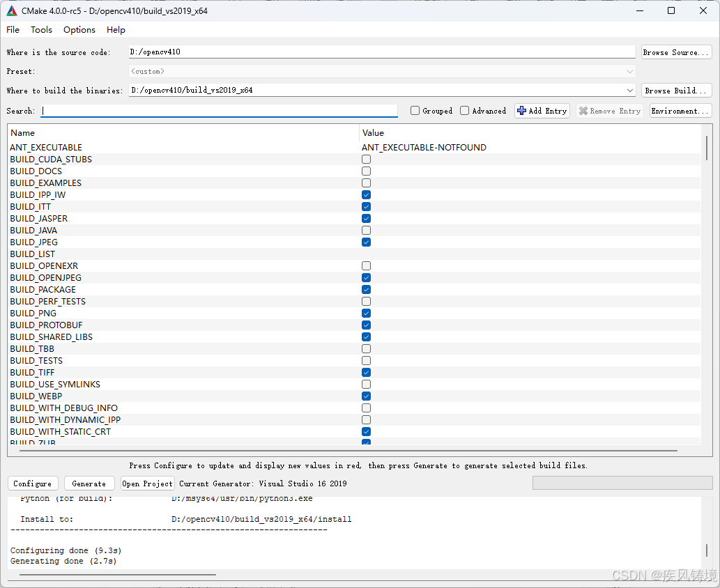Open the Help menu
This screenshot has height=588, width=720.
coord(116,30)
